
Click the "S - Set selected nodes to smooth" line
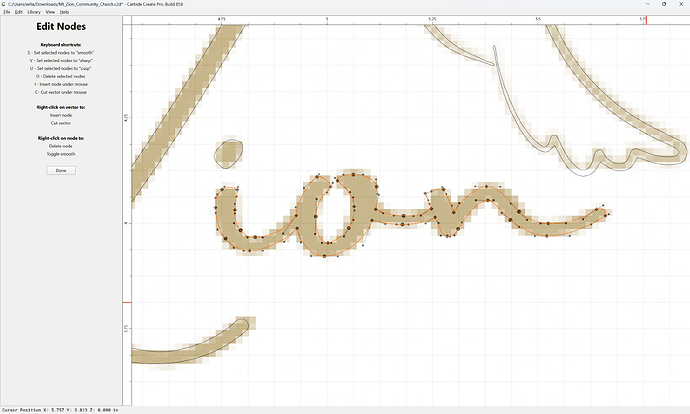point(61,53)
